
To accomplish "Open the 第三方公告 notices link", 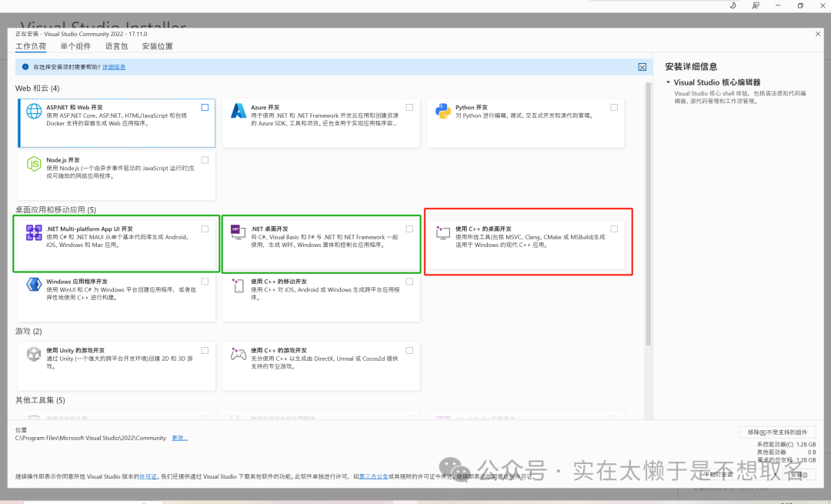I will (374, 476).
